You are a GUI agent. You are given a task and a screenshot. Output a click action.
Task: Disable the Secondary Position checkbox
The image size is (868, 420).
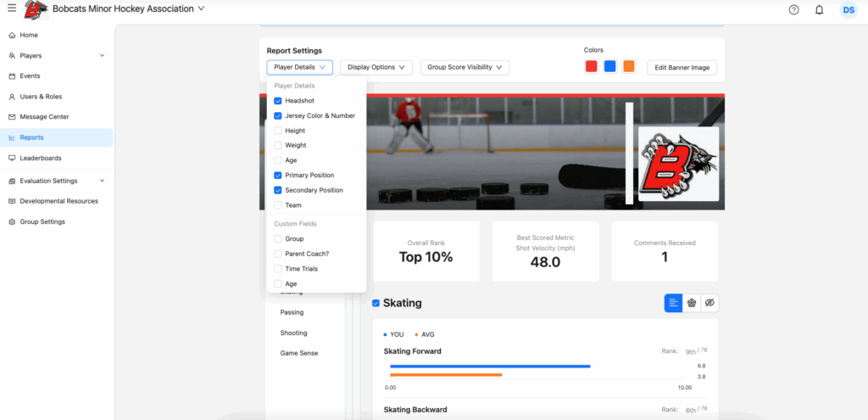click(x=278, y=190)
